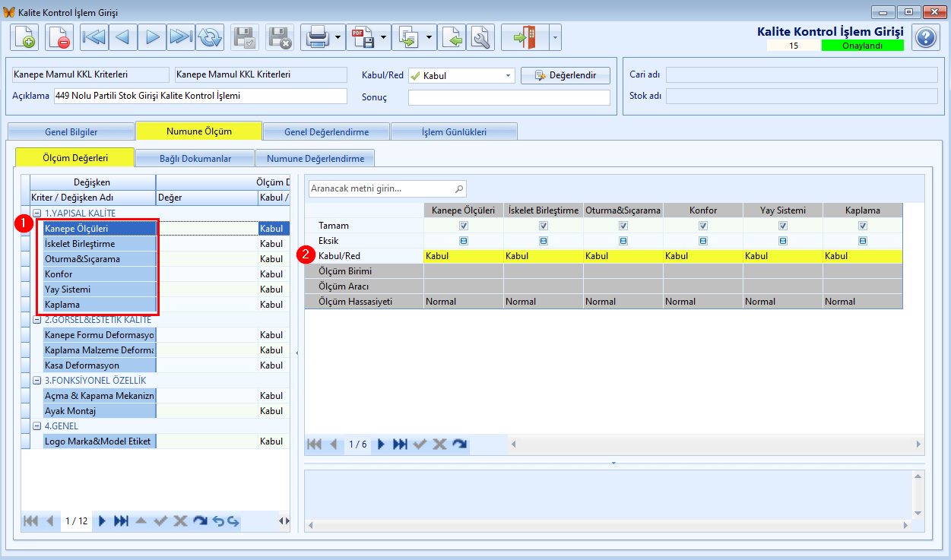Go to last row in the 1 / 12 navigator
The width and height of the screenshot is (951, 560).
tap(121, 520)
